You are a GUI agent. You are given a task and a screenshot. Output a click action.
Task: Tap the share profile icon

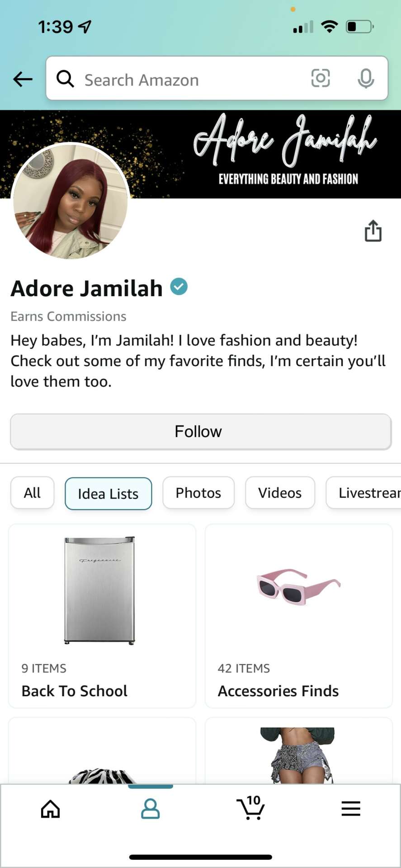(x=373, y=231)
